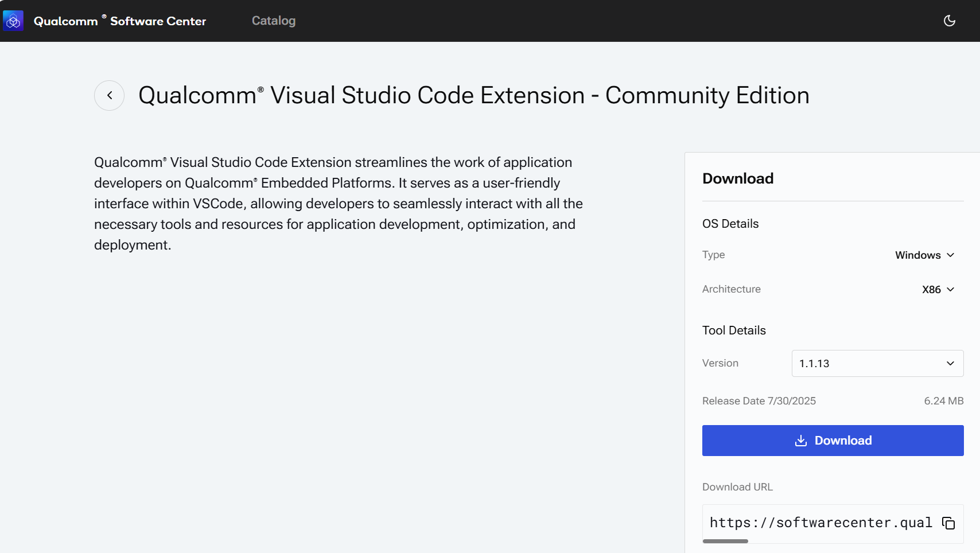The height and width of the screenshot is (553, 980).
Task: Click the download URL text field
Action: (x=821, y=523)
